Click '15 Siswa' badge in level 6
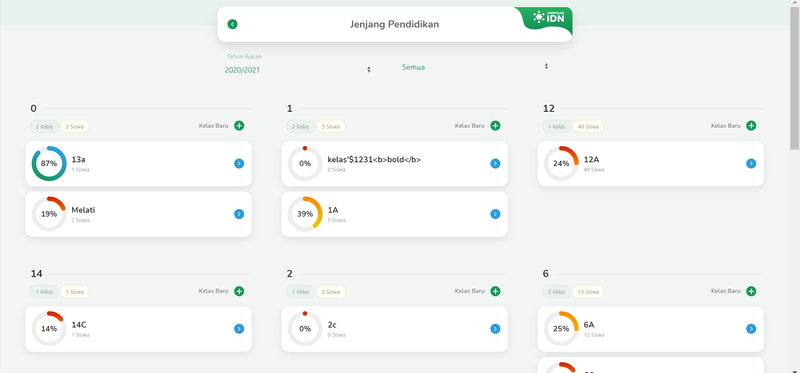Image resolution: width=800 pixels, height=373 pixels. click(x=588, y=292)
